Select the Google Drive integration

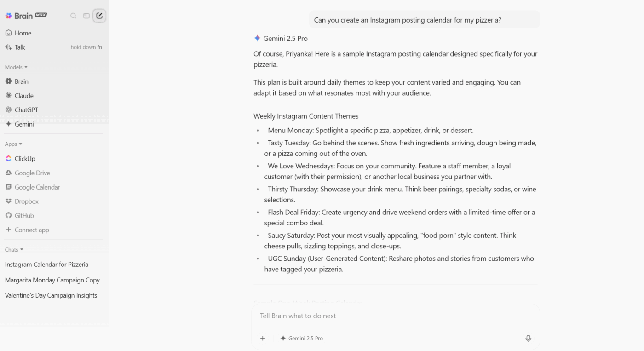point(32,173)
